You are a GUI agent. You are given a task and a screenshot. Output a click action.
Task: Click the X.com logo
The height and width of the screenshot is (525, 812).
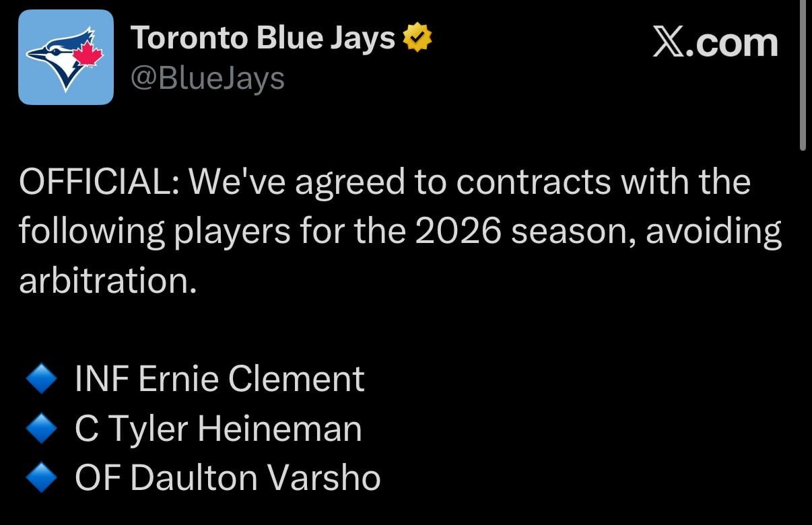click(x=716, y=42)
